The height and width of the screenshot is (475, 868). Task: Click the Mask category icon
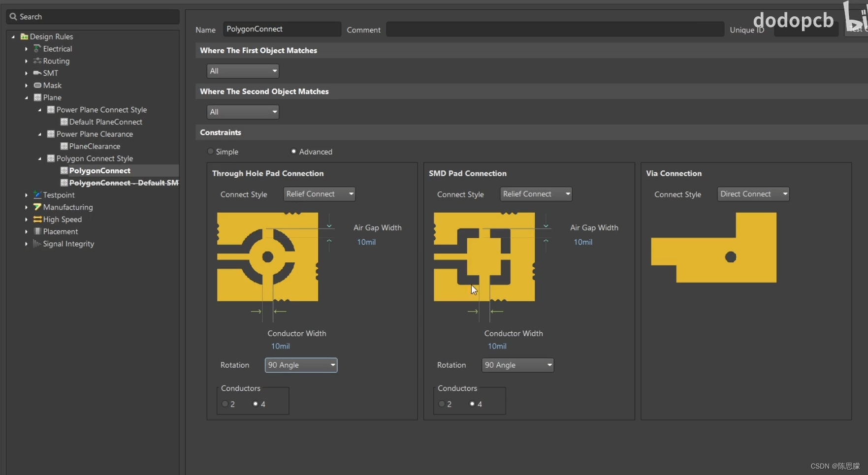coord(37,85)
